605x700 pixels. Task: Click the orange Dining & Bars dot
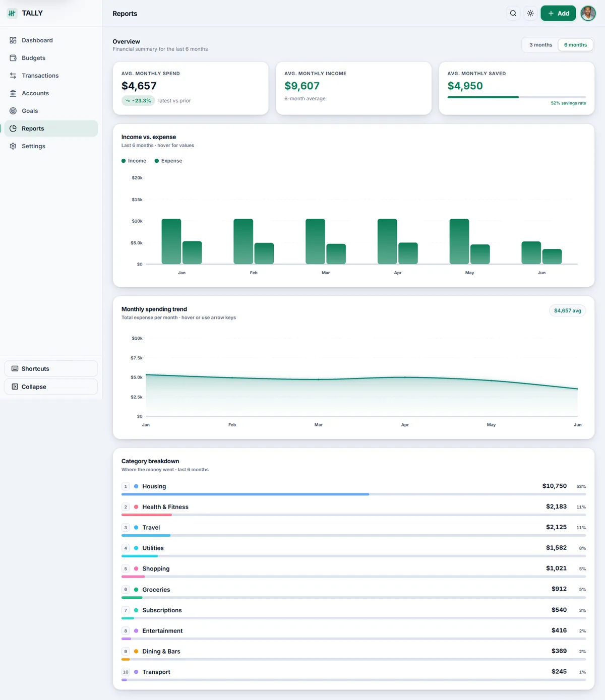(136, 652)
